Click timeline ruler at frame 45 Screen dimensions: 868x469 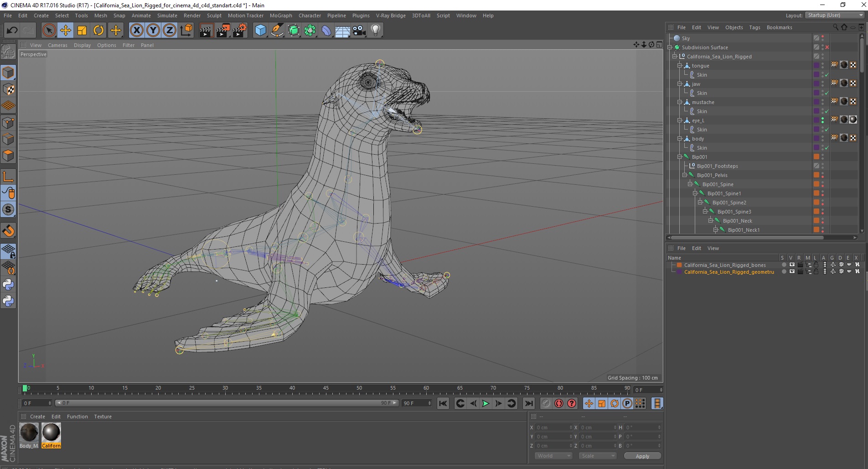pyautogui.click(x=325, y=389)
